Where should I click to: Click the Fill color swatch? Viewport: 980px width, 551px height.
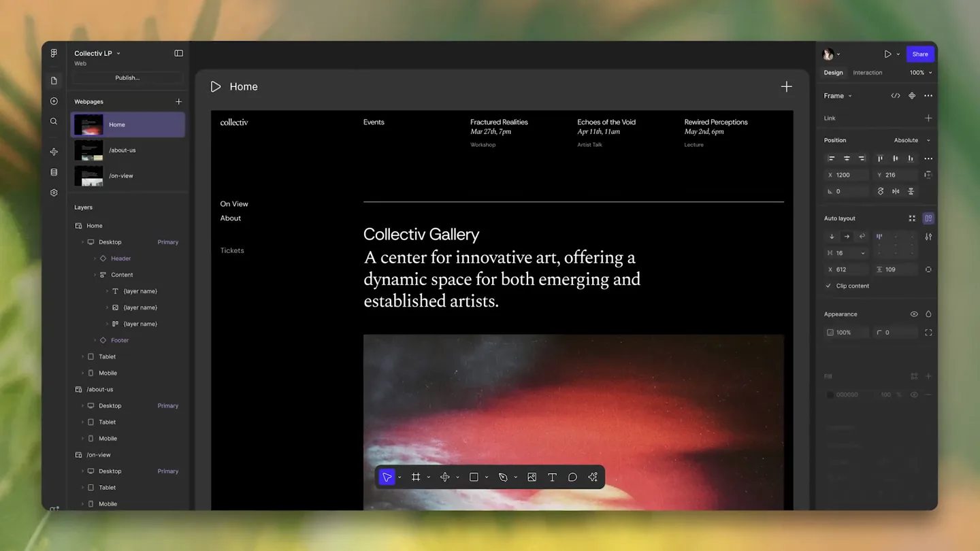pos(830,395)
